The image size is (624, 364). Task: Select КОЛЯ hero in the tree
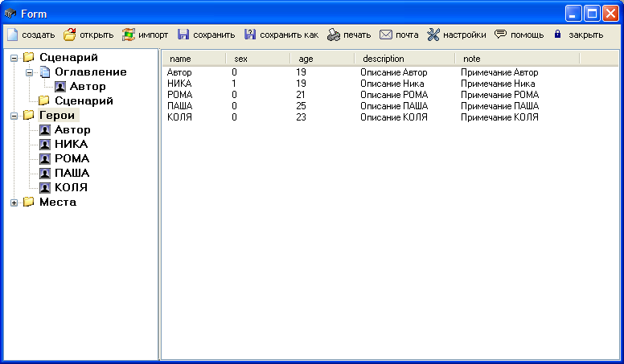71,188
